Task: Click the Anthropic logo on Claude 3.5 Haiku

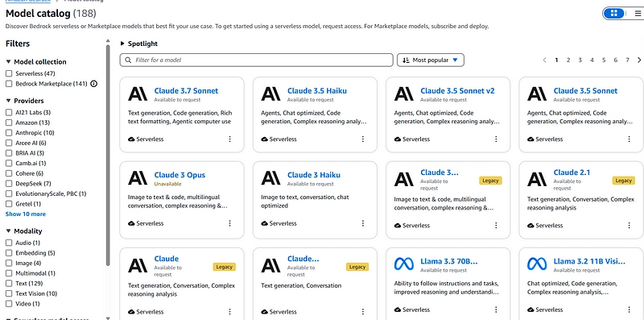Action: coord(270,94)
